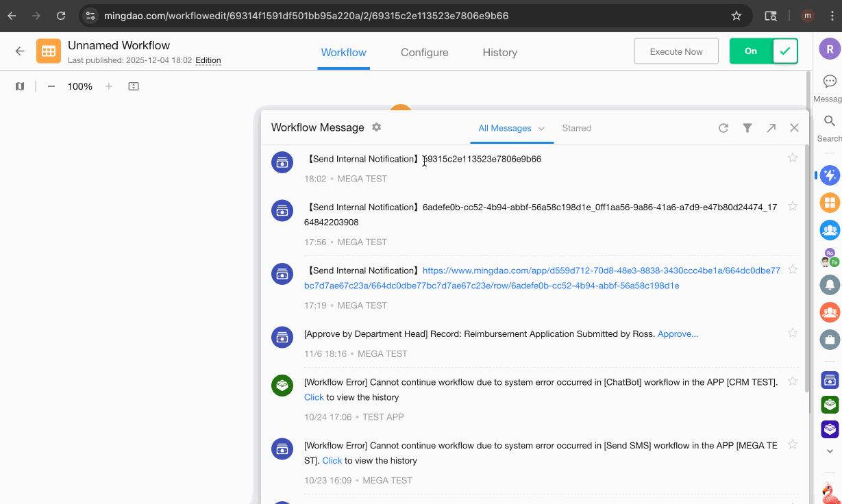This screenshot has height=504, width=842.
Task: Click the Execute Now button
Action: tap(676, 51)
